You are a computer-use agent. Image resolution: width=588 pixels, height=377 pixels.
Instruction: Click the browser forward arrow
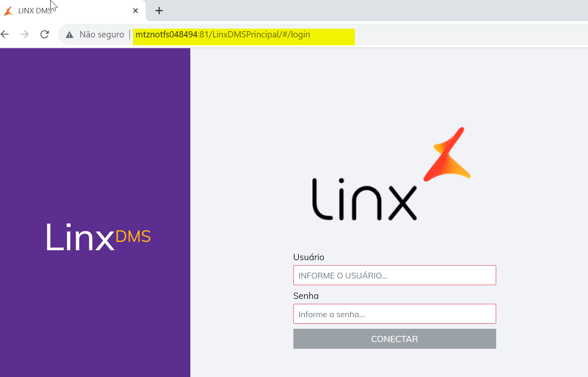coord(25,34)
